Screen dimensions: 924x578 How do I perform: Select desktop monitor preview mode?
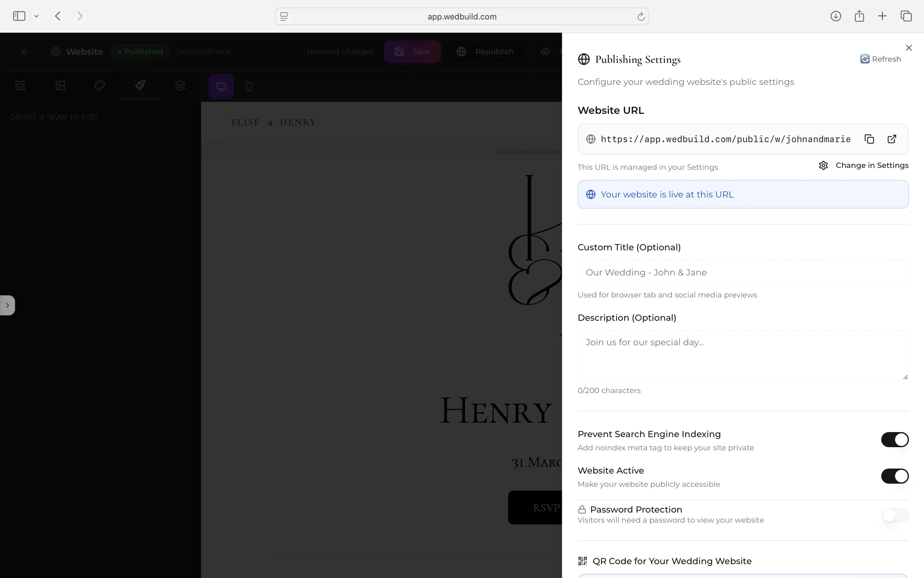[221, 86]
